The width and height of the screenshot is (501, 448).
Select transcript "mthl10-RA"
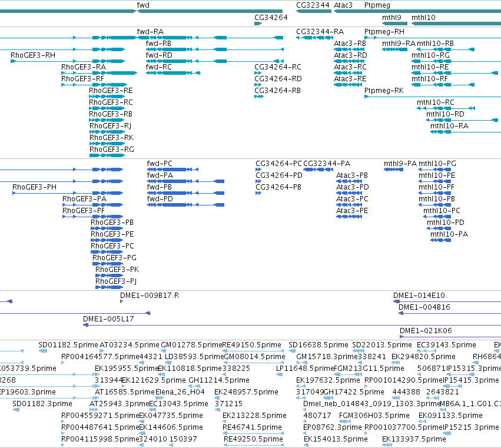[x=449, y=126]
